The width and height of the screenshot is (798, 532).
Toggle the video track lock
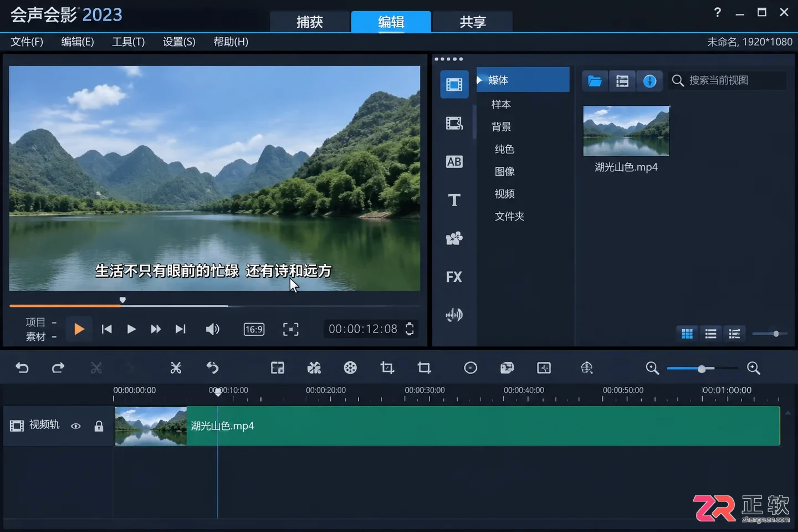point(99,426)
